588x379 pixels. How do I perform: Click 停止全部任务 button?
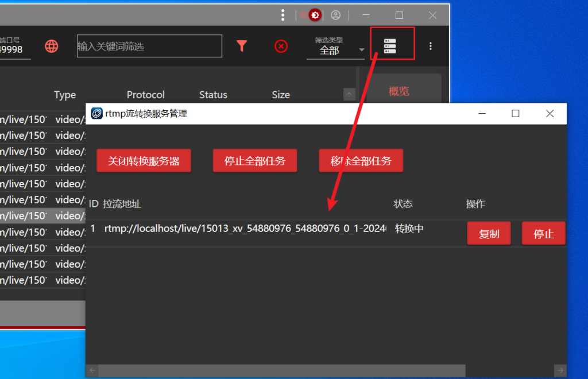[x=255, y=161]
